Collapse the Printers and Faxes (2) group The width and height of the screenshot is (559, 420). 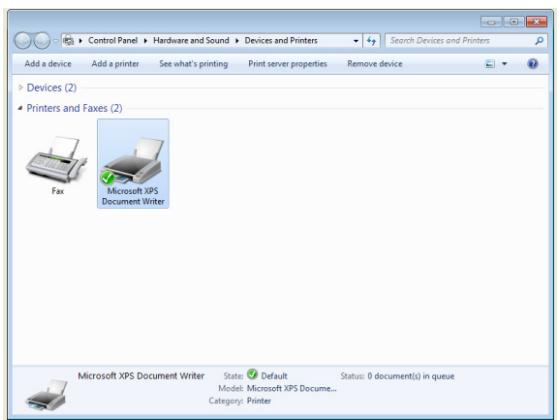click(20, 108)
